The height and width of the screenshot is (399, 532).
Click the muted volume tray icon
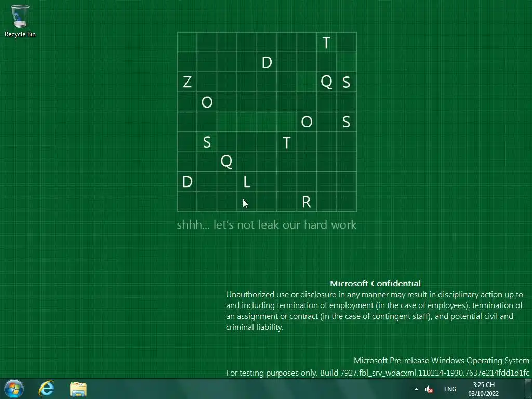(x=429, y=389)
